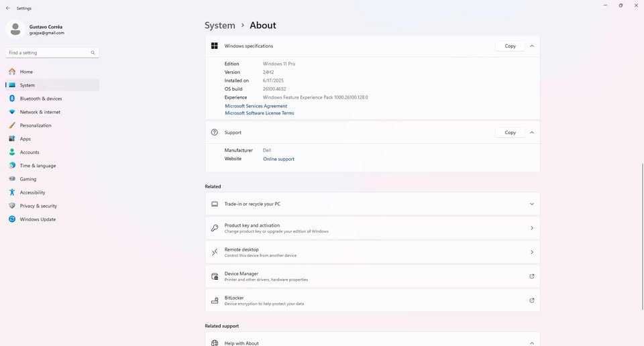Restore down the Settings window
The image size is (644, 346).
click(621, 6)
